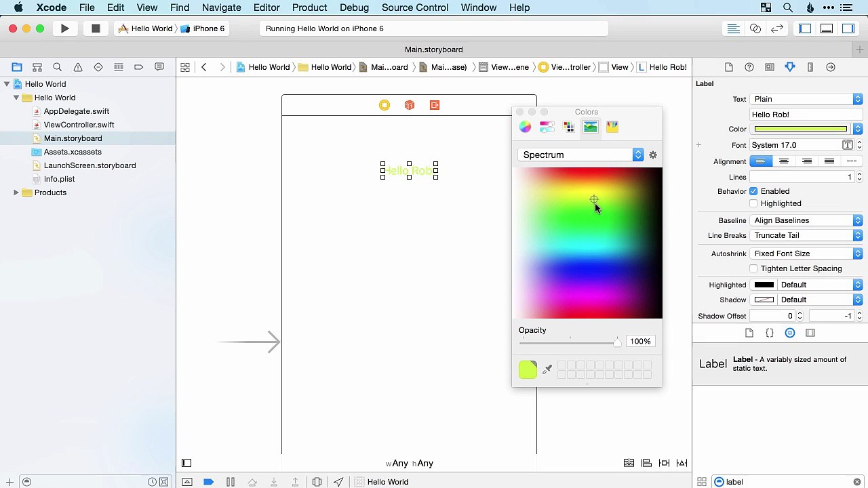868x488 pixels.
Task: Open the Text type Plain dropdown
Action: (x=806, y=99)
